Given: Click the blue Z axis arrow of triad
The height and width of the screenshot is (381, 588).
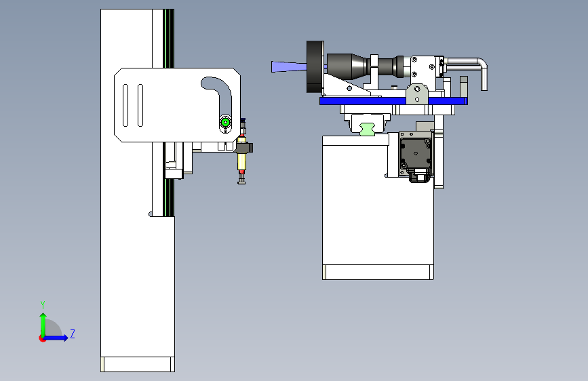Looking at the screenshot, I should coord(56,338).
